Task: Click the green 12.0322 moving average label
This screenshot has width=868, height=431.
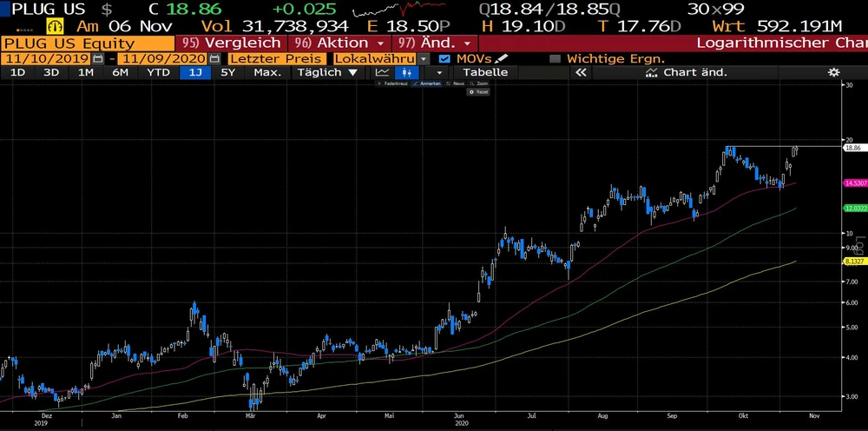Action: click(x=853, y=209)
